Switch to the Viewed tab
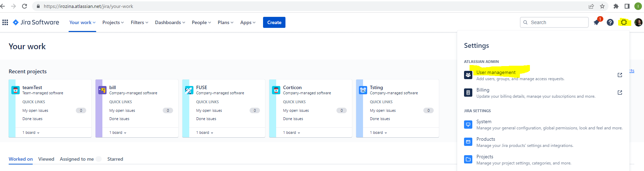The image size is (644, 171). [46, 159]
